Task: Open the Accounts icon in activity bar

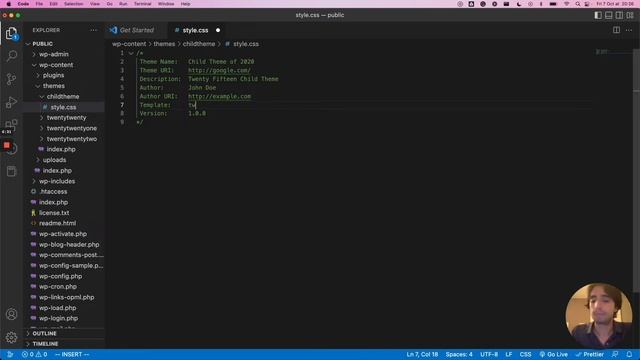Action: pos(11,314)
